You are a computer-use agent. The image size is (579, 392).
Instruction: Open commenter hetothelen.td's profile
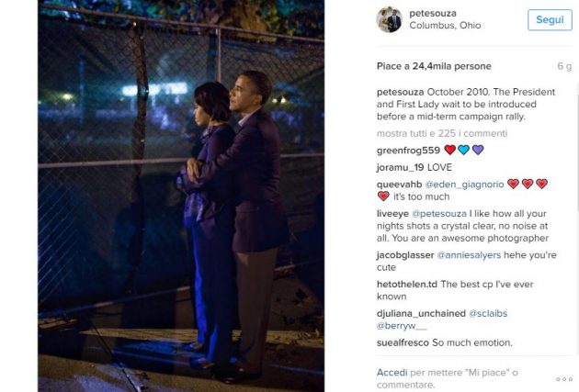pyautogui.click(x=407, y=285)
